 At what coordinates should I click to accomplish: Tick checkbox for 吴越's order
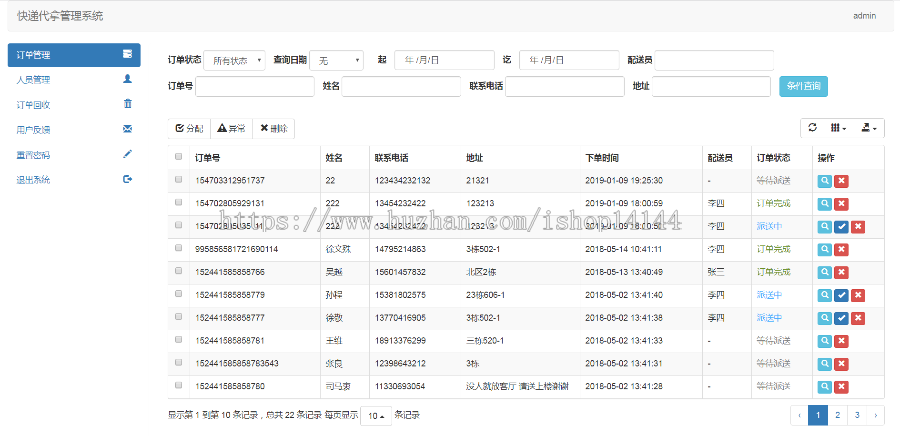click(x=179, y=271)
